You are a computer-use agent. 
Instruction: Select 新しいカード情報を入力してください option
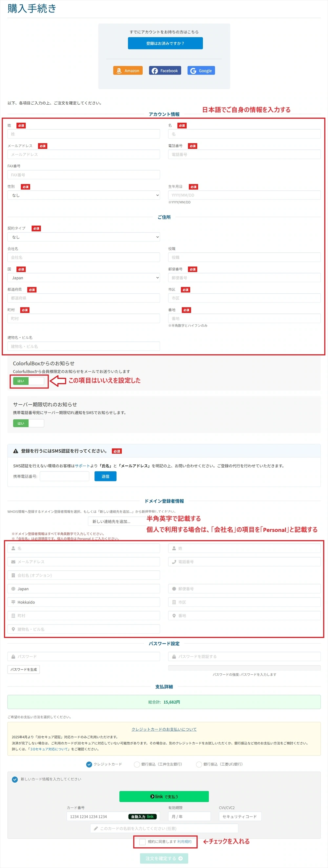pyautogui.click(x=15, y=779)
